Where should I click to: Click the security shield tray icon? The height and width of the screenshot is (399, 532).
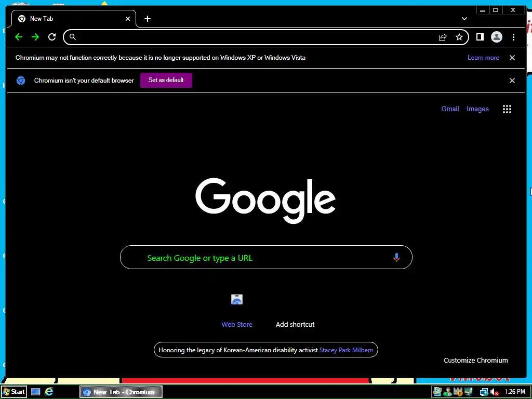pyautogui.click(x=458, y=392)
